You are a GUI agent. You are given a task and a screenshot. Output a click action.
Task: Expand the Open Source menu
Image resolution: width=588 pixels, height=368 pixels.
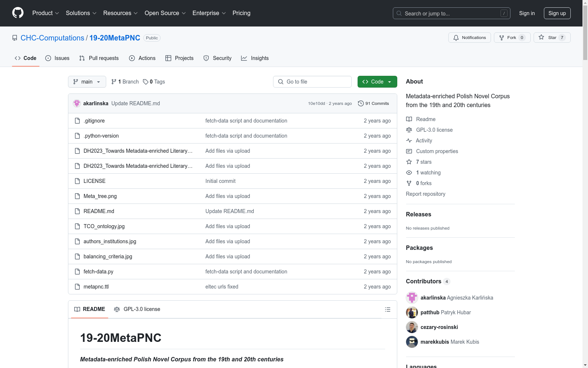(165, 13)
